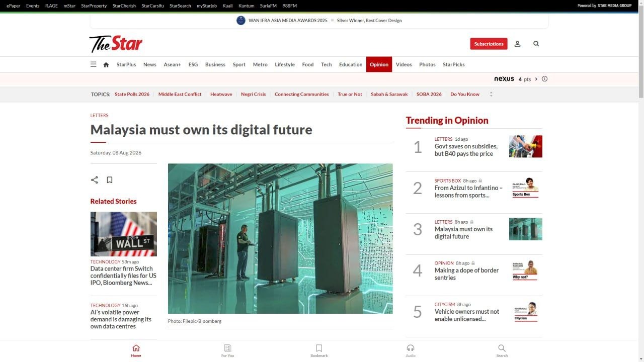Open Vehicle owners must not enable story

coord(467,315)
